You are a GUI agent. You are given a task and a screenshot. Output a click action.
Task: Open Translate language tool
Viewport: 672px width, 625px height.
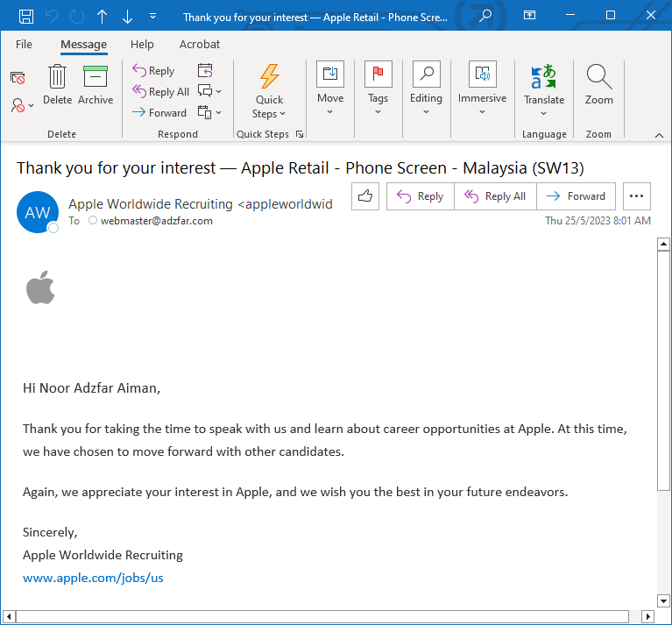[544, 90]
